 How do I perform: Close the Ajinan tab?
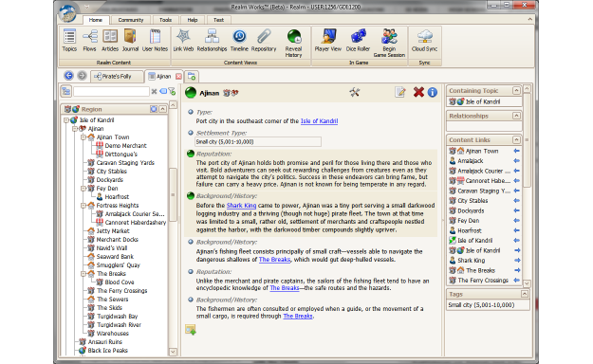click(x=178, y=77)
